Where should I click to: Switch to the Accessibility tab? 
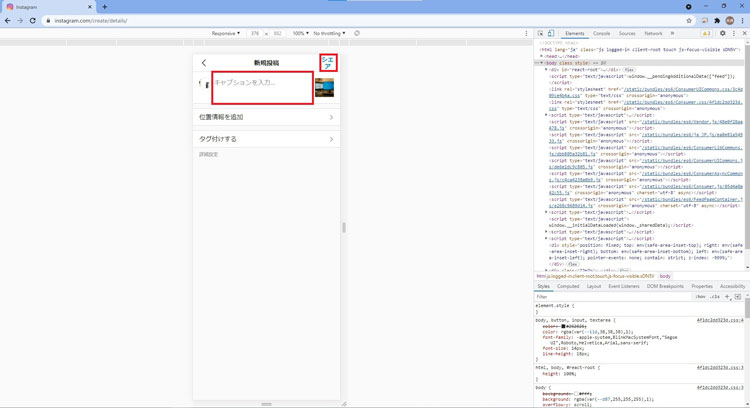[732, 286]
